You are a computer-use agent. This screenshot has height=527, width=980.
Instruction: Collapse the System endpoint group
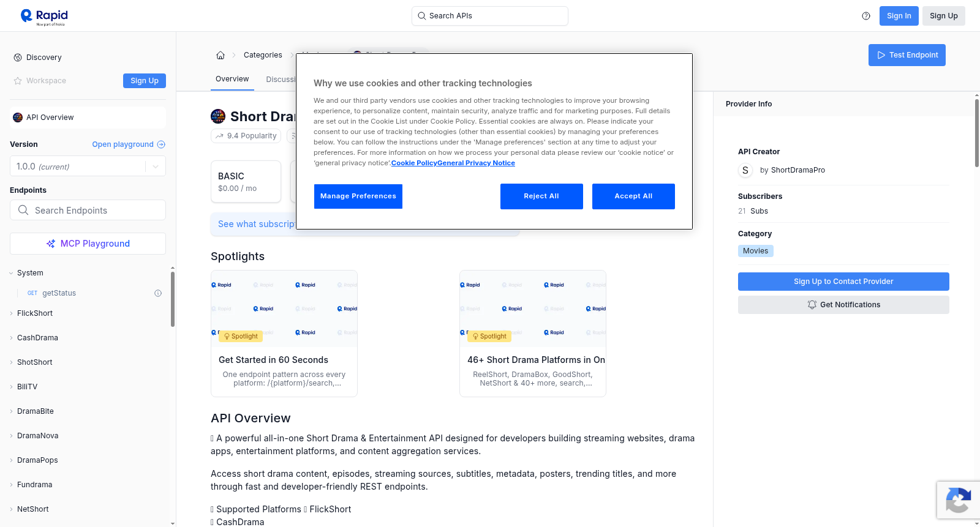point(11,273)
